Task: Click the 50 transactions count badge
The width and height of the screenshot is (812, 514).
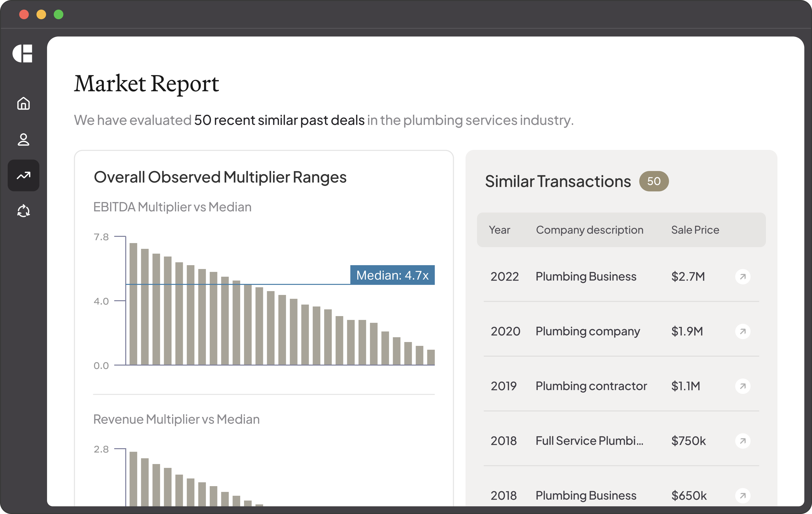Action: 654,181
